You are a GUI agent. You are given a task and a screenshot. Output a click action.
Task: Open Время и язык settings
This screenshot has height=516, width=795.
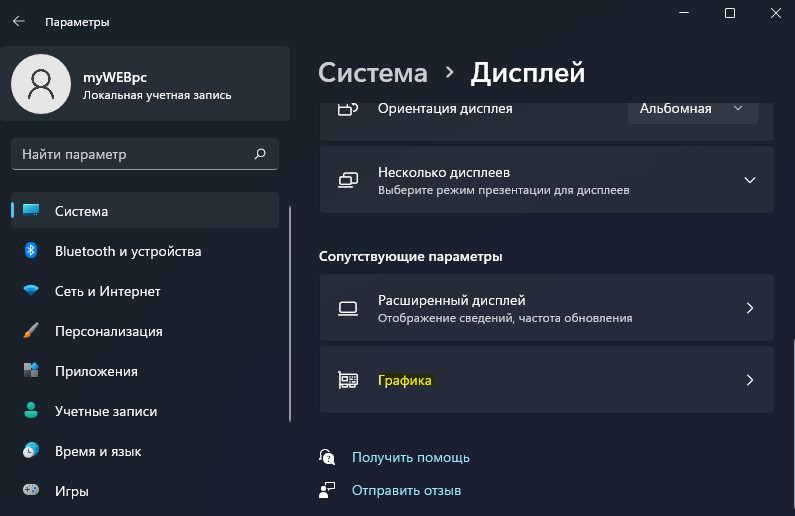point(144,451)
